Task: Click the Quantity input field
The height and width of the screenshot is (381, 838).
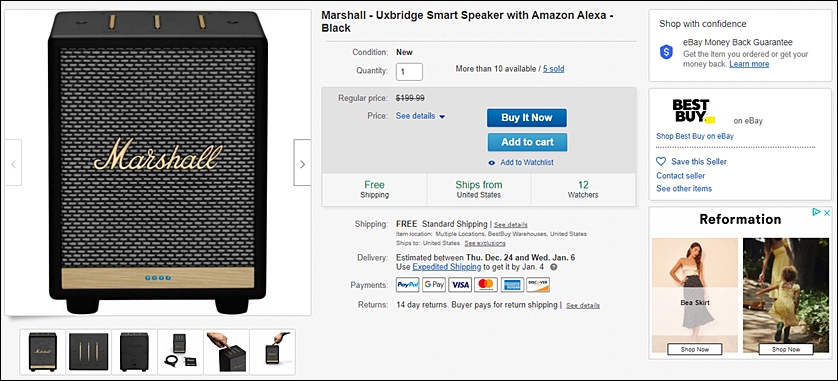Action: coord(409,72)
